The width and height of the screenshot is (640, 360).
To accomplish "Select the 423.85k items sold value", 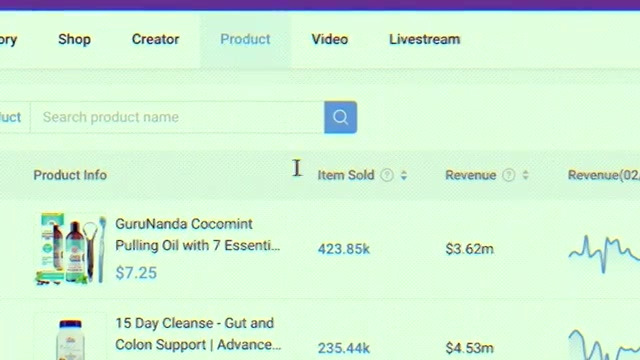I will pyautogui.click(x=344, y=249).
